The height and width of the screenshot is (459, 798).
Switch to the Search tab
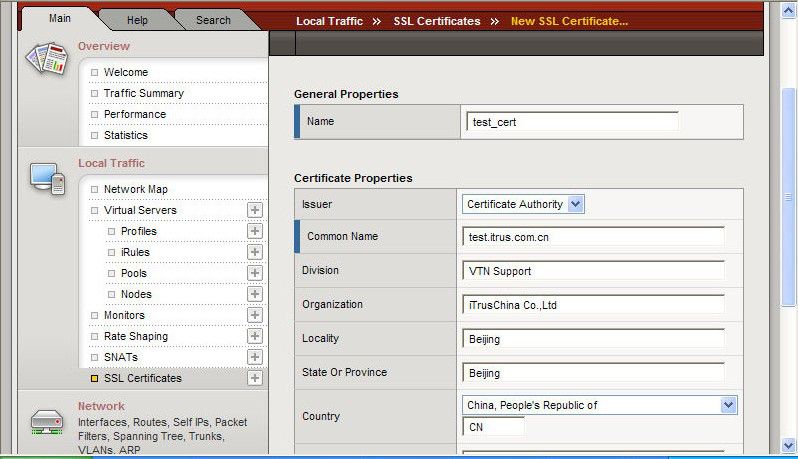[213, 20]
